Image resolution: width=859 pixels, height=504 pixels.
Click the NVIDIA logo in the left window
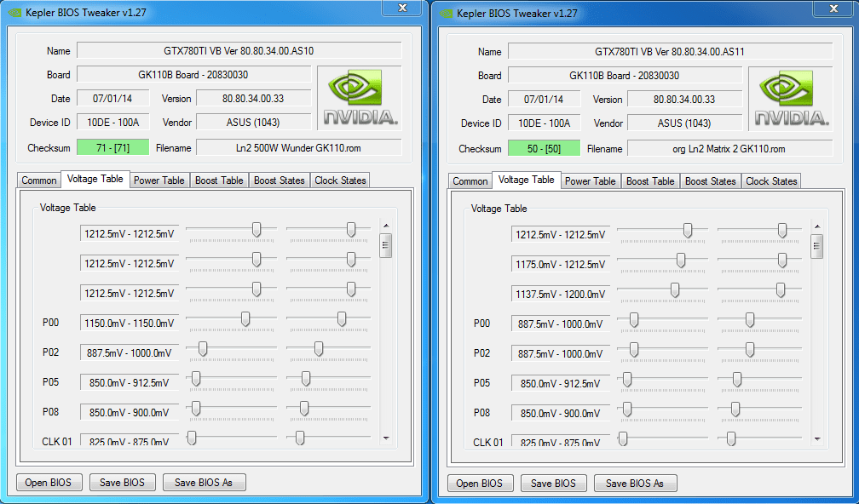tap(360, 98)
